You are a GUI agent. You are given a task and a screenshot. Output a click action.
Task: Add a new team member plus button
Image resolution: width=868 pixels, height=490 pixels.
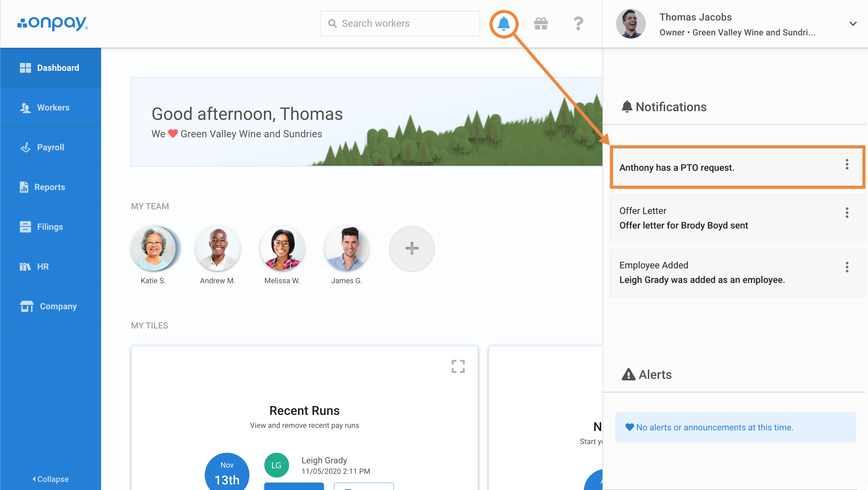pos(412,249)
